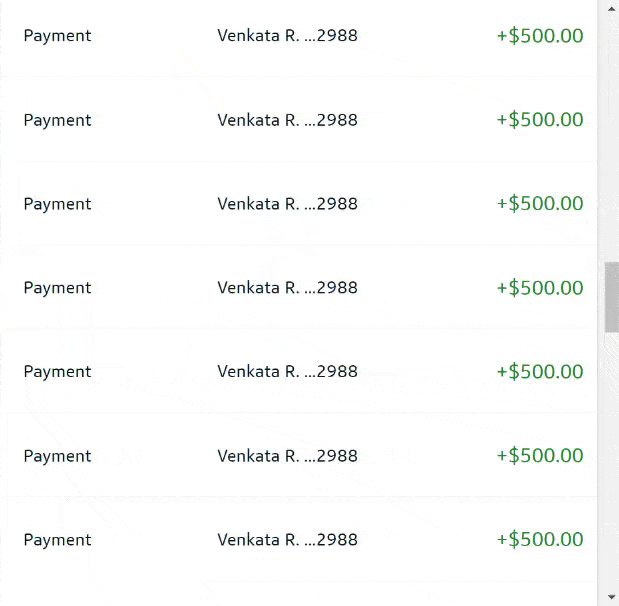Click the +$500.00 amount in the fourth row
This screenshot has width=619, height=606.
tap(539, 288)
